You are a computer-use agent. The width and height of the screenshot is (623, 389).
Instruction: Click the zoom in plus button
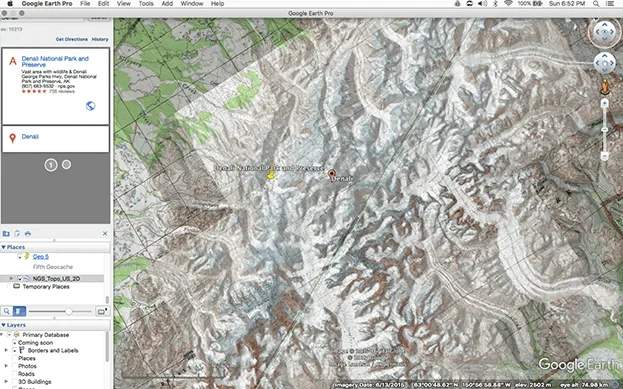604,104
